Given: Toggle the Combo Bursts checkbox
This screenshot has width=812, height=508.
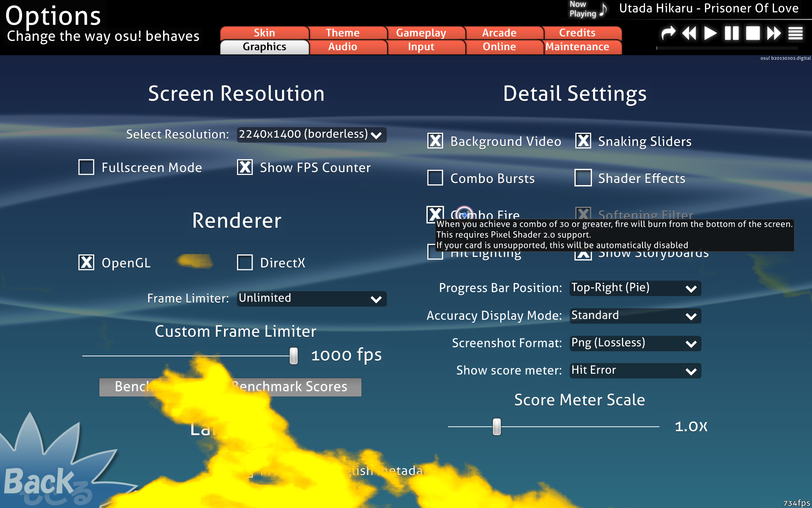Looking at the screenshot, I should [x=435, y=178].
